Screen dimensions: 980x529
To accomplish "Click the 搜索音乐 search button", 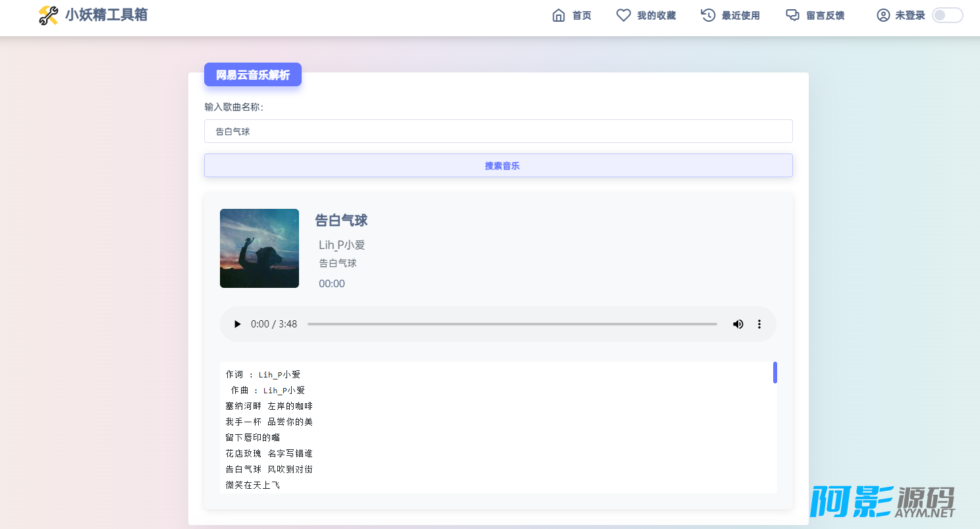I will (499, 165).
